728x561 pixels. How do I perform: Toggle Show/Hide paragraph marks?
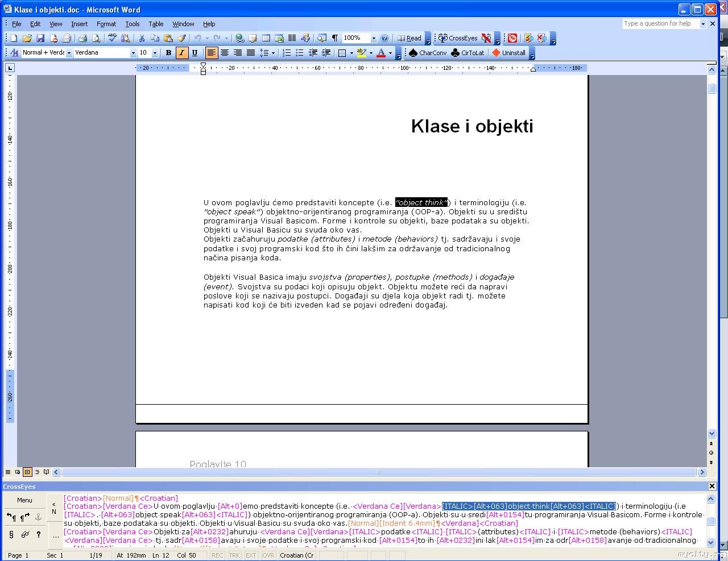click(335, 38)
